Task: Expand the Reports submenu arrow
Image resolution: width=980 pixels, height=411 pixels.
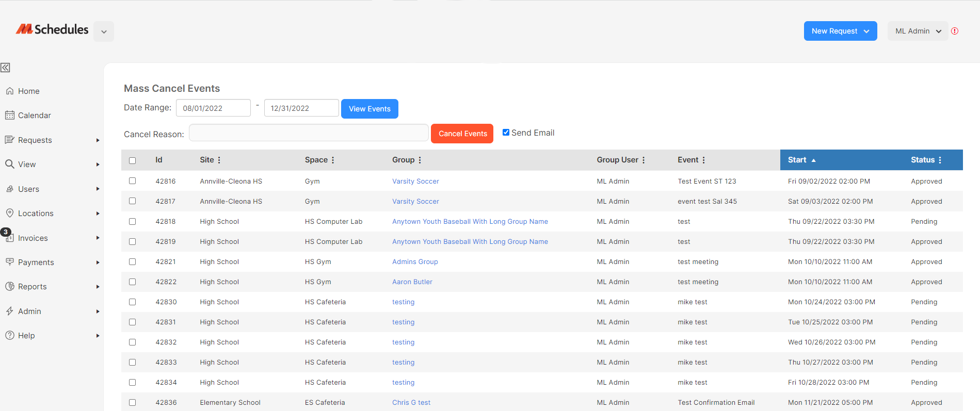Action: (x=98, y=287)
